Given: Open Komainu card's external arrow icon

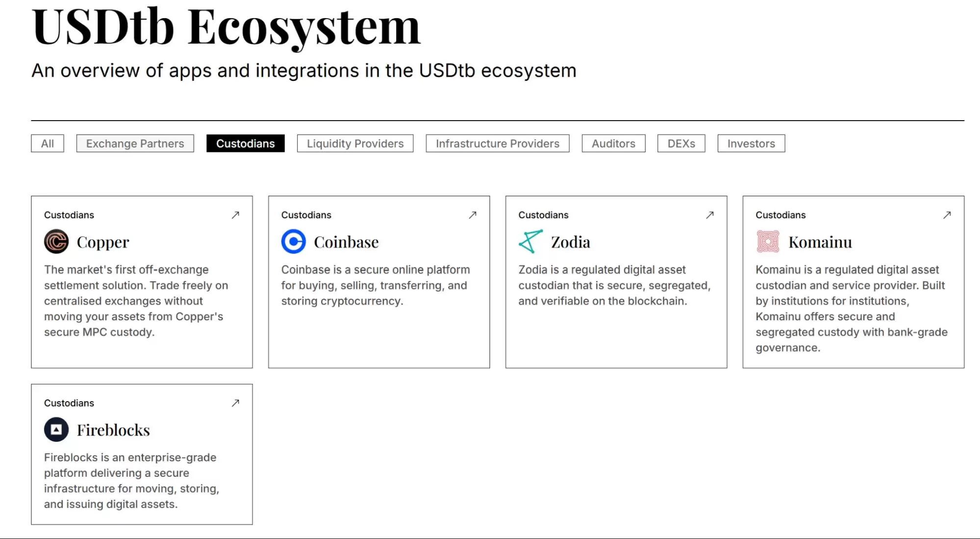Looking at the screenshot, I should coord(947,215).
